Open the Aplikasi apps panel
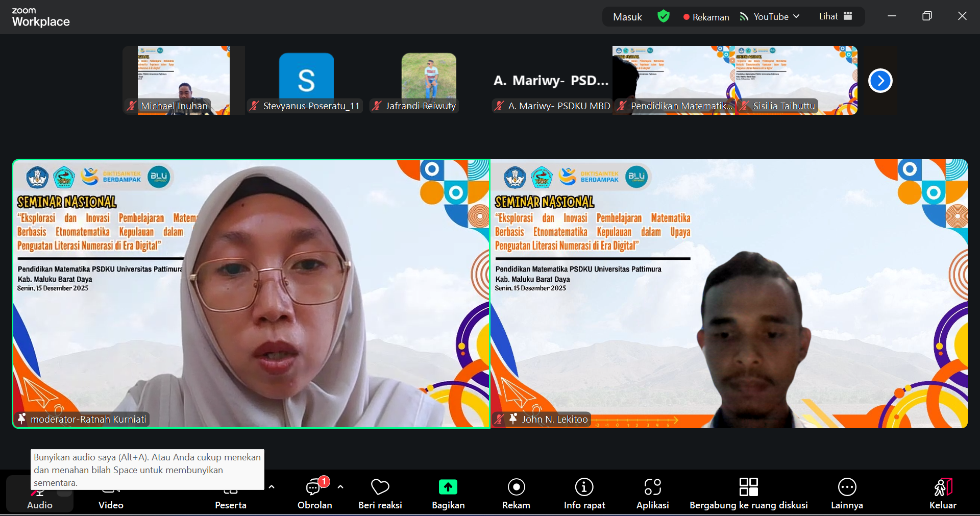The image size is (980, 516). [652, 493]
